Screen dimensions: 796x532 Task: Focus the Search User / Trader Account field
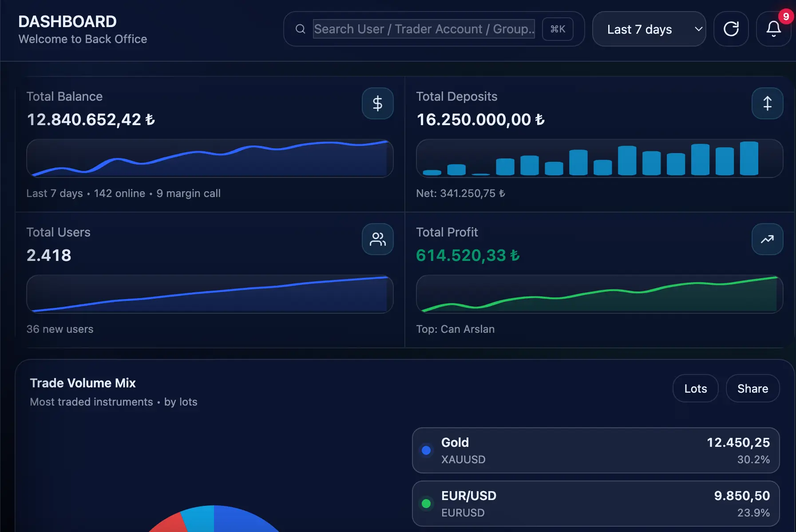[x=424, y=29]
